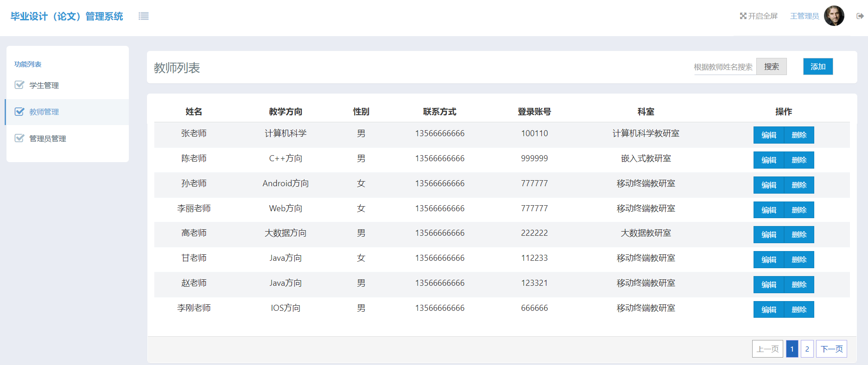Toggle the sidebar menu list icon

pyautogui.click(x=144, y=16)
